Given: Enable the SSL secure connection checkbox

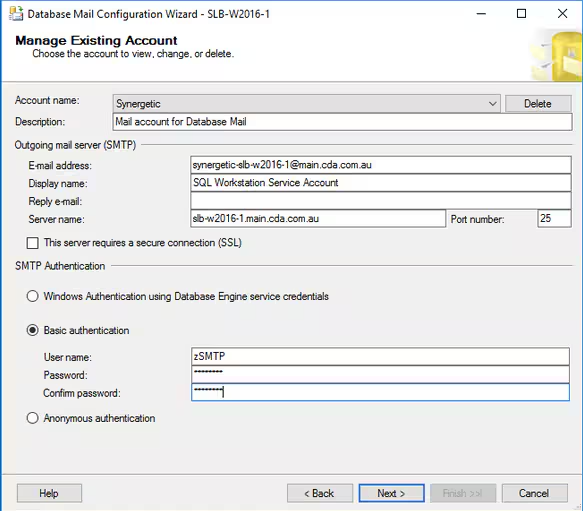Looking at the screenshot, I should (32, 243).
